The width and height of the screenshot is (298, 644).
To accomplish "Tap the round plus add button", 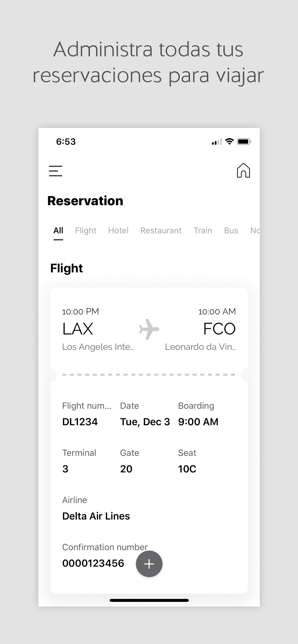I will pos(149,564).
